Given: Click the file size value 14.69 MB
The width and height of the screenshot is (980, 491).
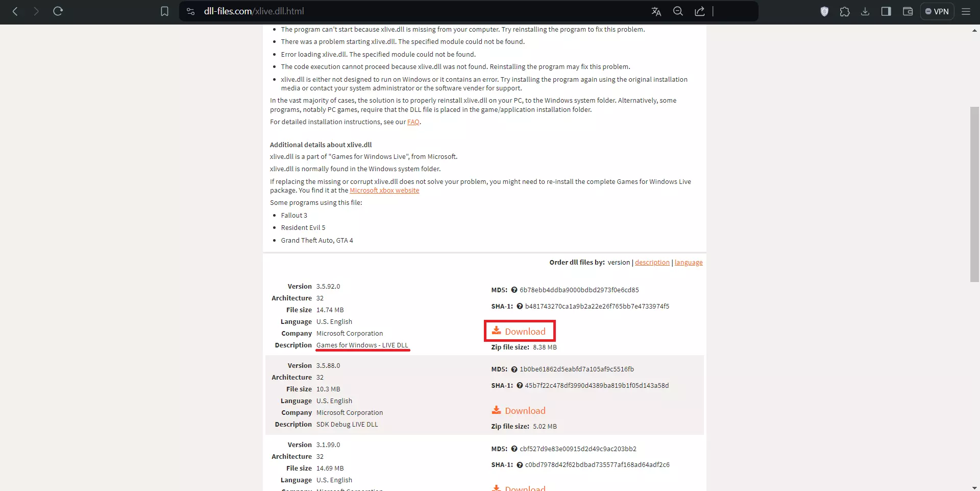Looking at the screenshot, I should (330, 469).
